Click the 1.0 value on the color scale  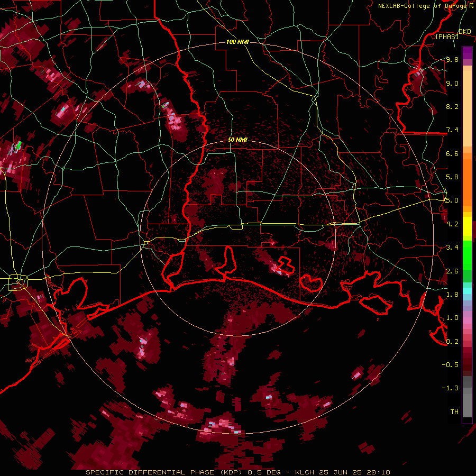(x=452, y=318)
